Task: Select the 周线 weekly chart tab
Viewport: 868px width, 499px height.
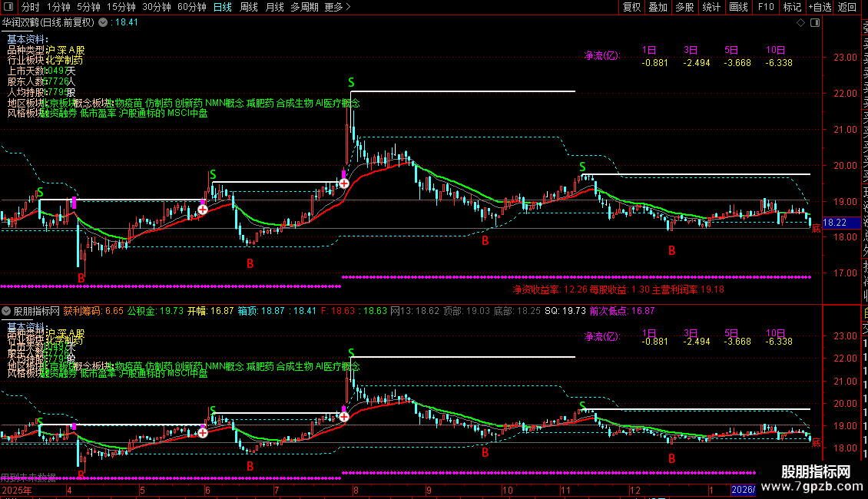Action: point(249,7)
